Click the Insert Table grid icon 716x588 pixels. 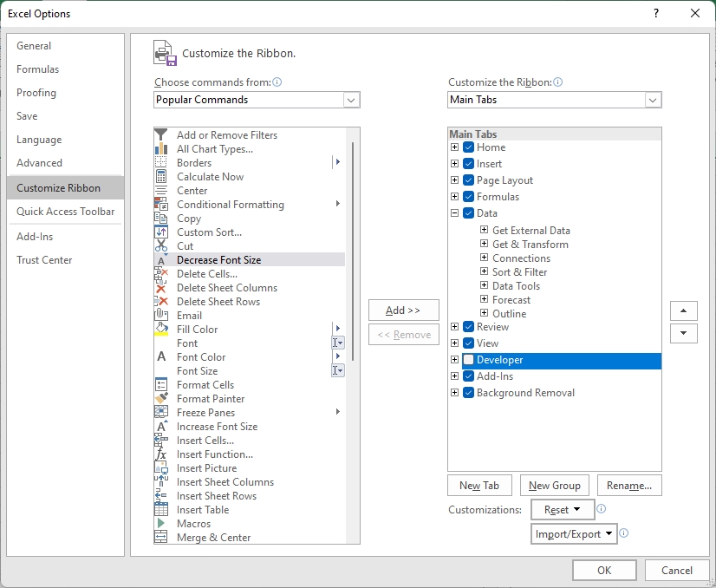click(160, 509)
